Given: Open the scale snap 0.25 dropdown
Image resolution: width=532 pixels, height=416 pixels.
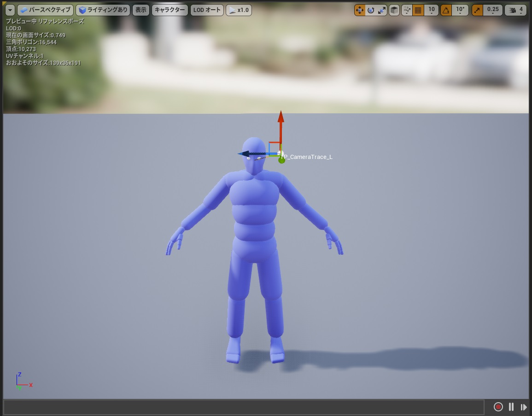Looking at the screenshot, I should point(493,10).
